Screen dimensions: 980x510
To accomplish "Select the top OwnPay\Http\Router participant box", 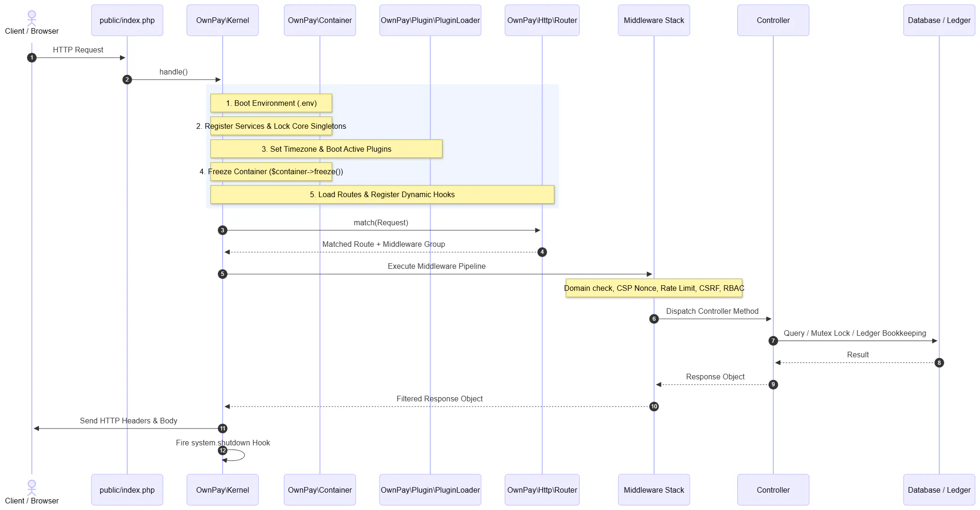I will (x=542, y=20).
